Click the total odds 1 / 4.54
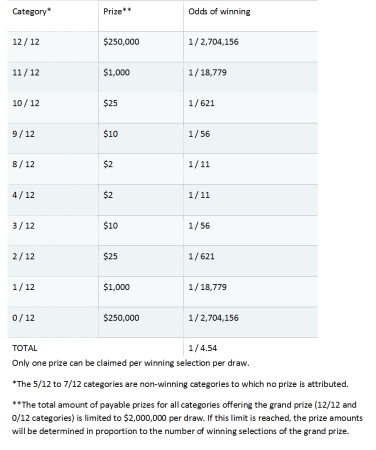 pos(202,348)
